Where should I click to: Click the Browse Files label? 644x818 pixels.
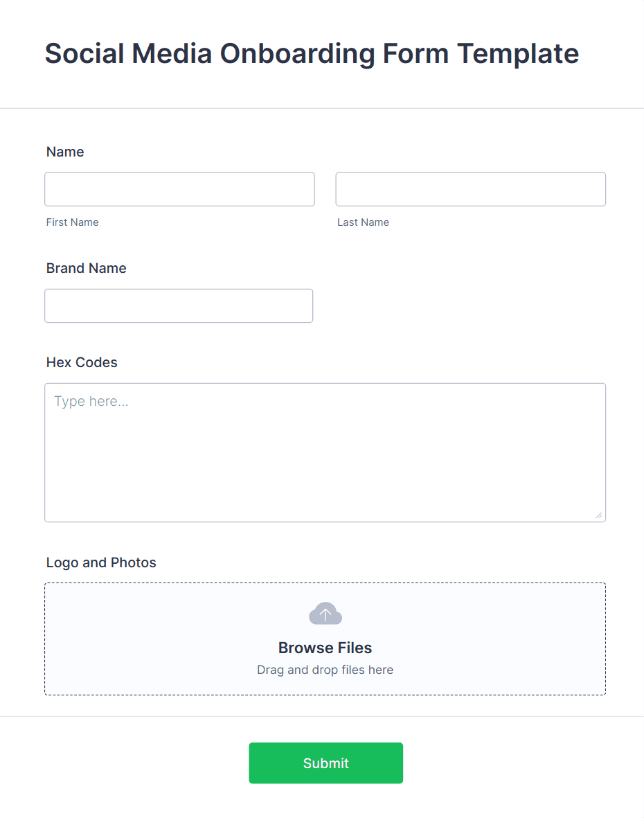coord(325,648)
